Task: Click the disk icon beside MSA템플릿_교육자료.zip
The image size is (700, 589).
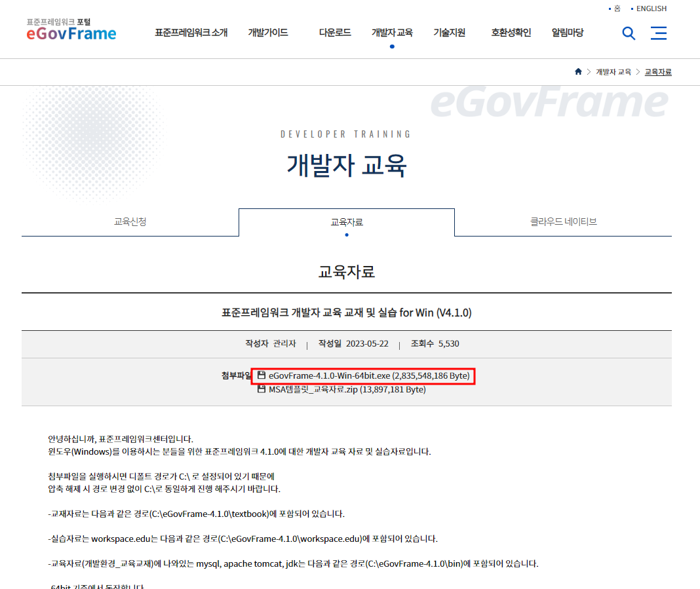Action: [x=262, y=389]
